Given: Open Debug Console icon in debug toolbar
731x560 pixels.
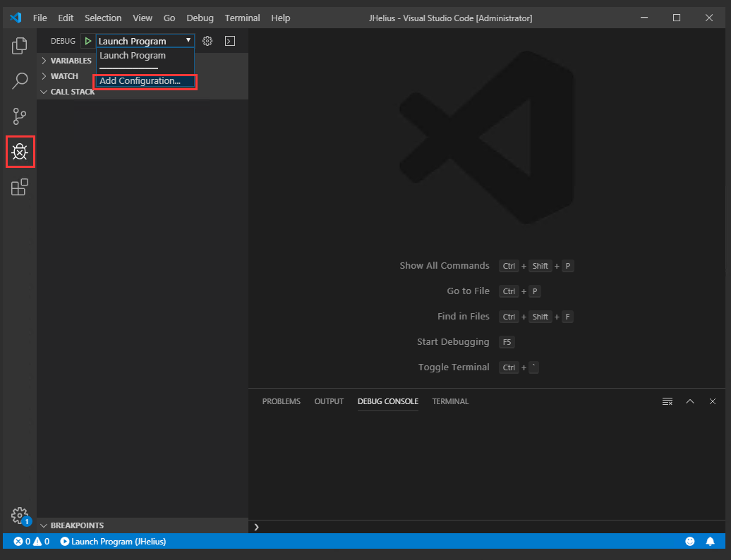Looking at the screenshot, I should 230,41.
